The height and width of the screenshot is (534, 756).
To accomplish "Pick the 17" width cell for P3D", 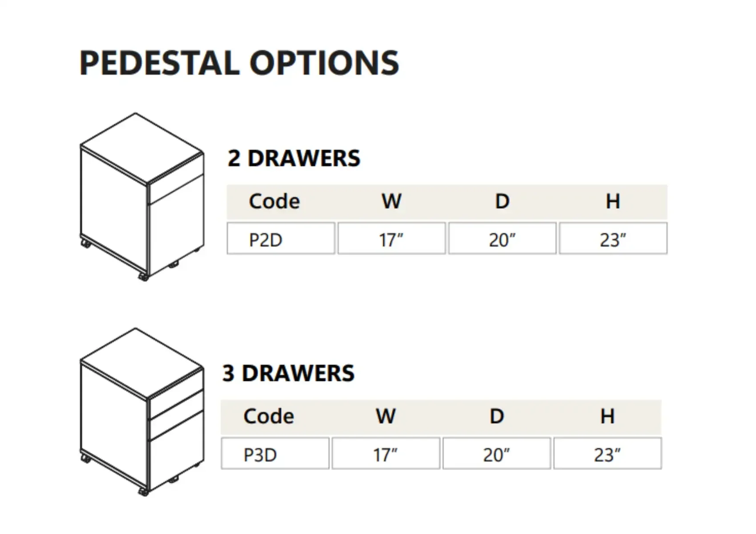I will [386, 454].
